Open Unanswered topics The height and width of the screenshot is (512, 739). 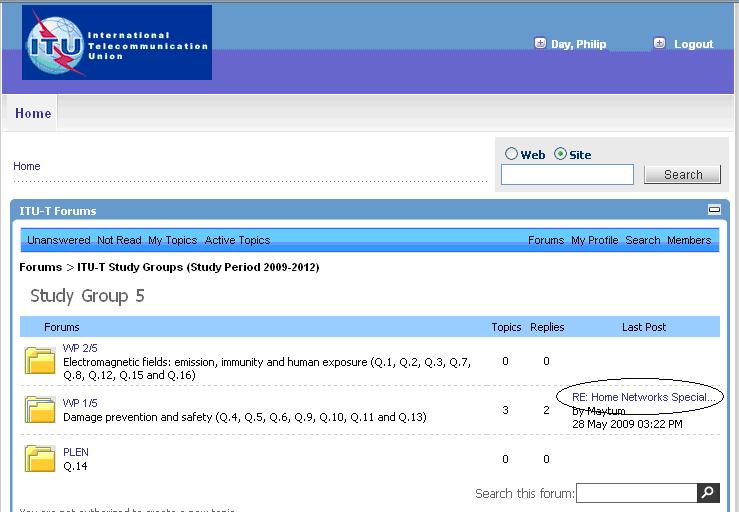(58, 240)
